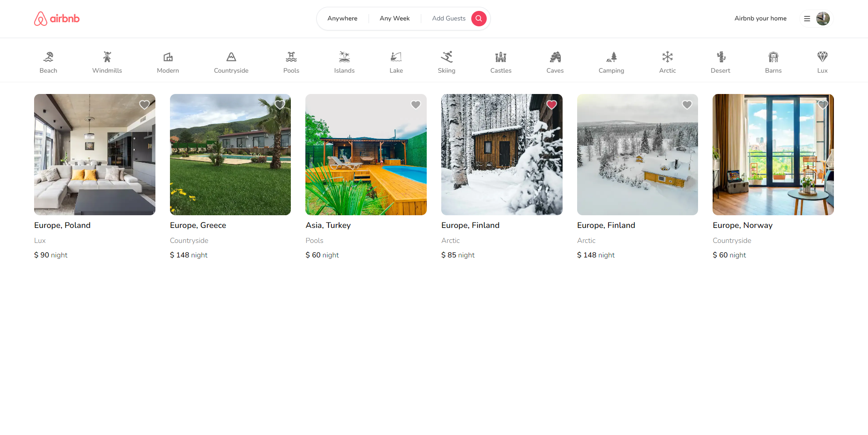868x435 pixels.
Task: Expand the Any Week date picker
Action: pyautogui.click(x=394, y=19)
